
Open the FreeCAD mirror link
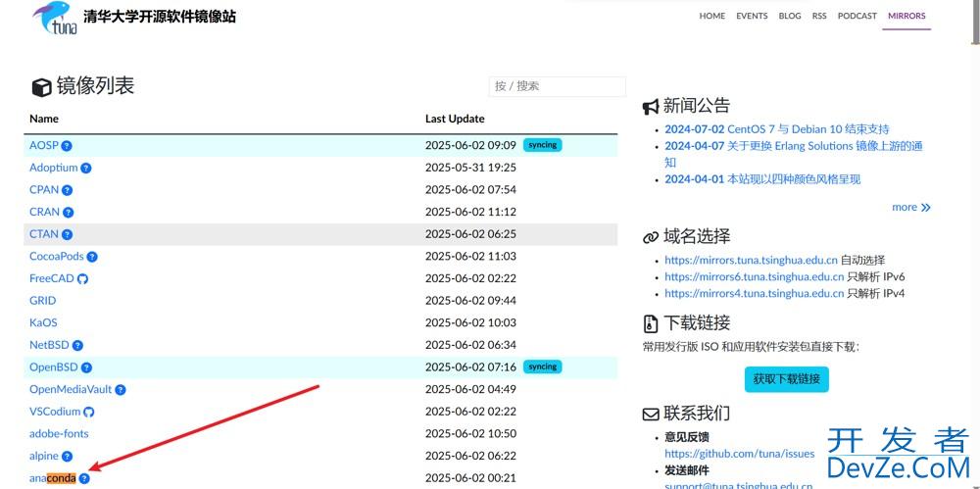[52, 278]
